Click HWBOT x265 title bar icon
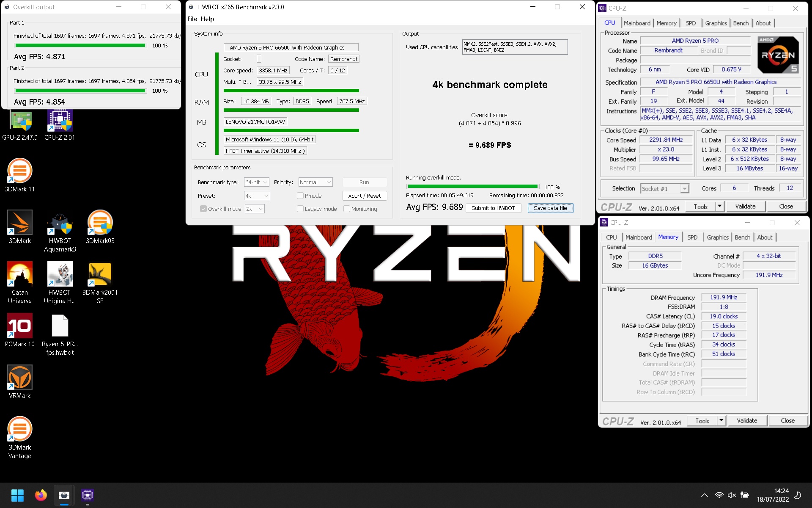The image size is (812, 508). [x=191, y=7]
